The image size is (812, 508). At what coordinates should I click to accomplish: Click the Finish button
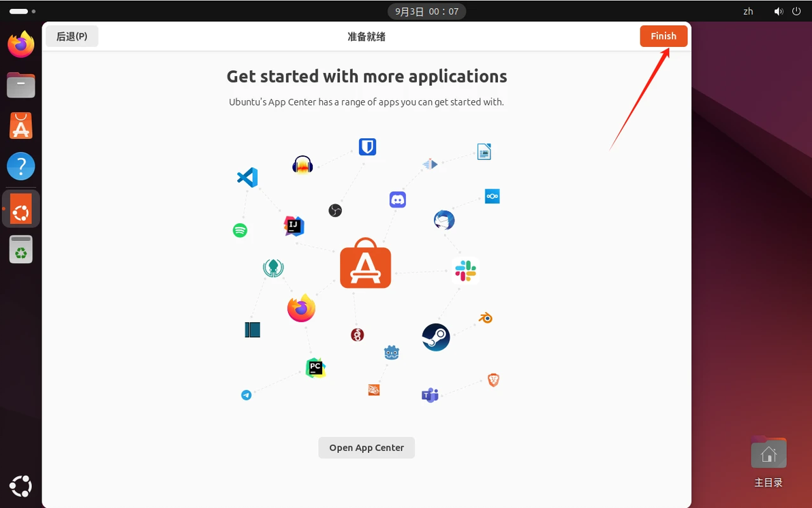pos(663,36)
